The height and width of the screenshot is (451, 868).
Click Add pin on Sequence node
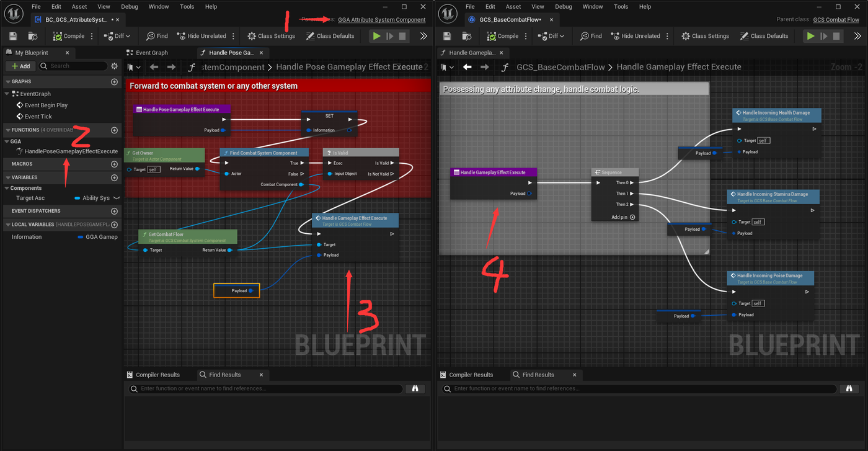(623, 217)
